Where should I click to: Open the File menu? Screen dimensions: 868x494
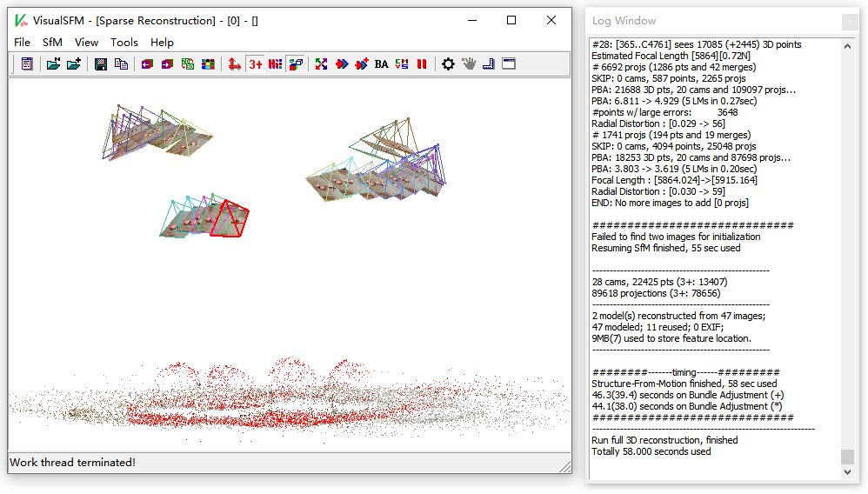coord(22,42)
